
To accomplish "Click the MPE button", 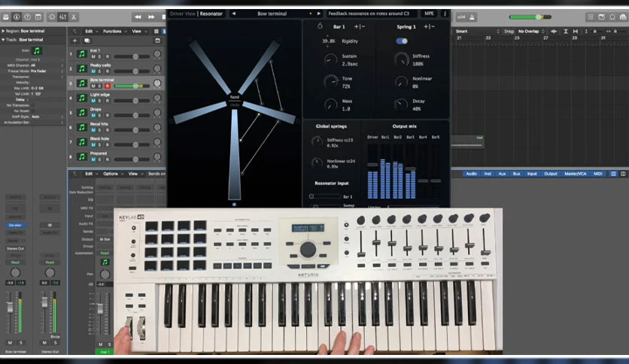I will point(429,14).
